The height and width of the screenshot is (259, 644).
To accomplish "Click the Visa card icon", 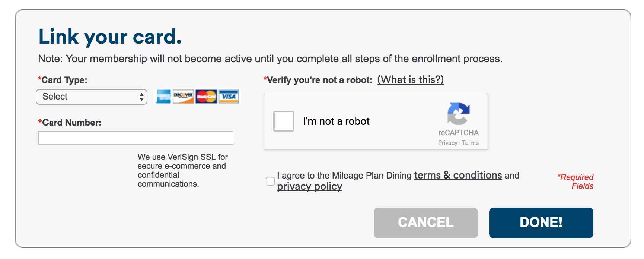I will (x=229, y=97).
